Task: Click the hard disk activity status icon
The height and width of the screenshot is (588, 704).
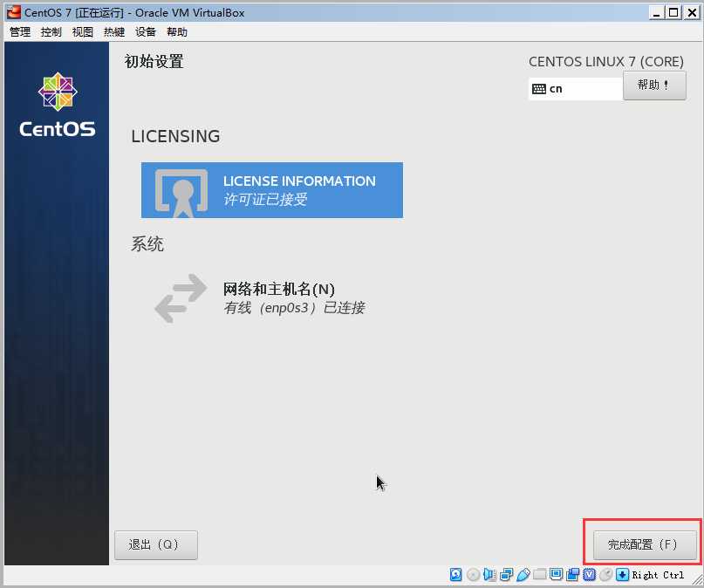Action: (x=455, y=575)
